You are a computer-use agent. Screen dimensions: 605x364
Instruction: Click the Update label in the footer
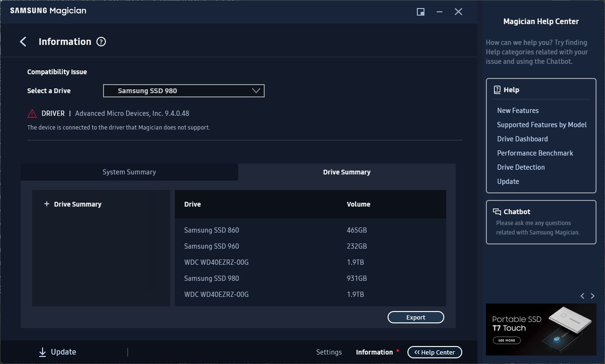63,352
